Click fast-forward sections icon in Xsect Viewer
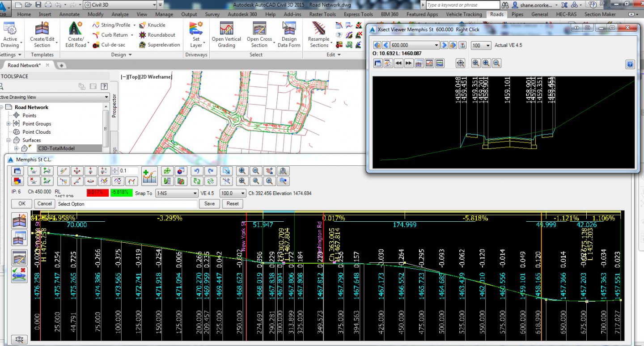Image resolution: width=644 pixels, height=346 pixels. pyautogui.click(x=408, y=63)
